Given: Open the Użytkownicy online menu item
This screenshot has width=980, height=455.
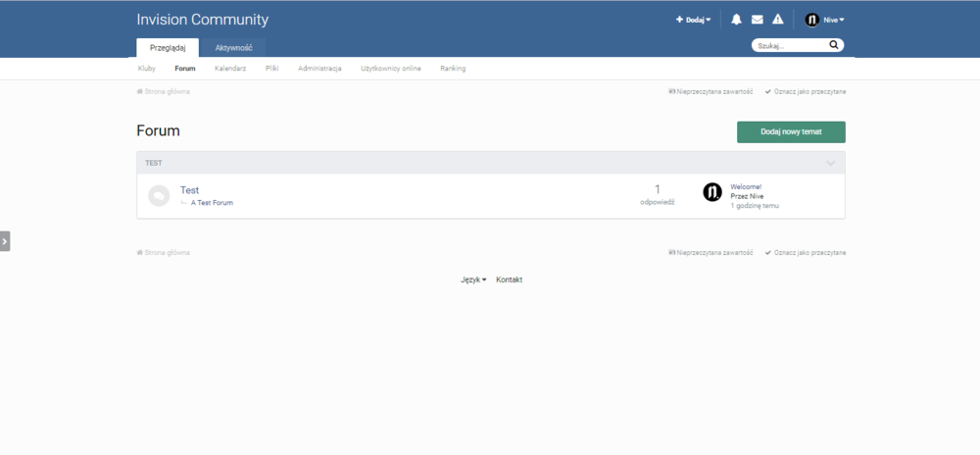Looking at the screenshot, I should 390,69.
